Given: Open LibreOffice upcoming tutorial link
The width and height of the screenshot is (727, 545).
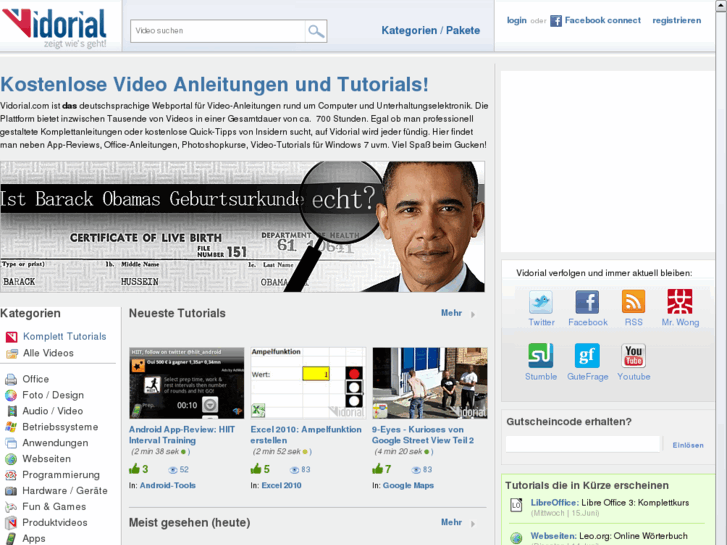Looking at the screenshot, I should pos(610,502).
